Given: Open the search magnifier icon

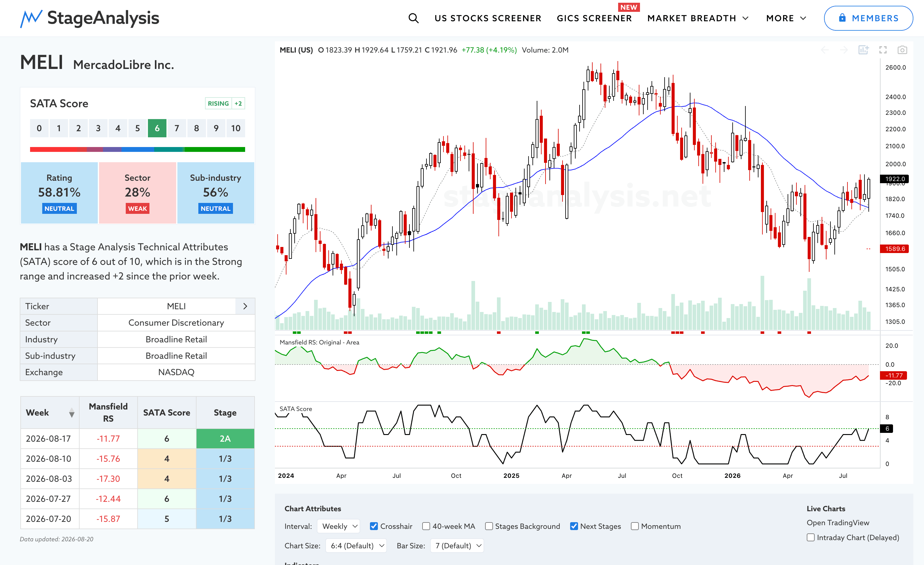Looking at the screenshot, I should (413, 18).
